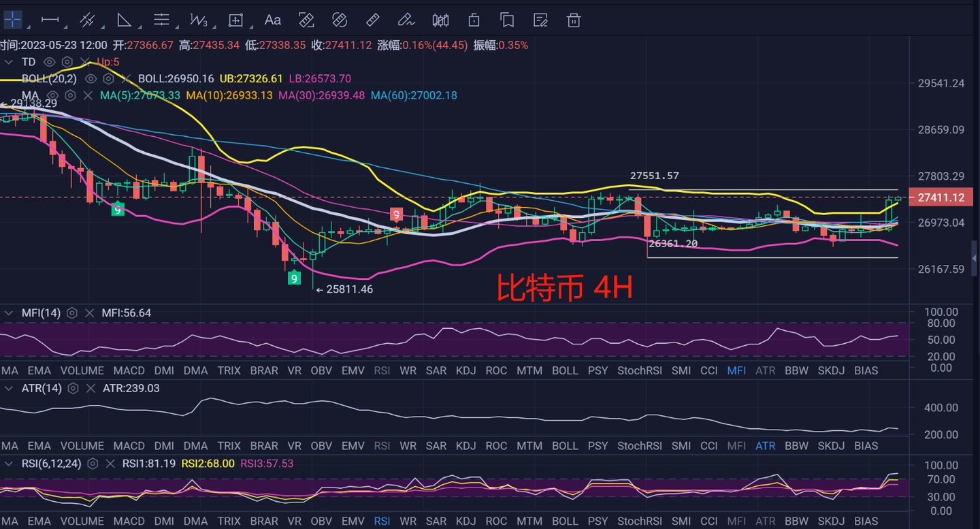Switch MFI panel to MACD tab

(x=129, y=371)
